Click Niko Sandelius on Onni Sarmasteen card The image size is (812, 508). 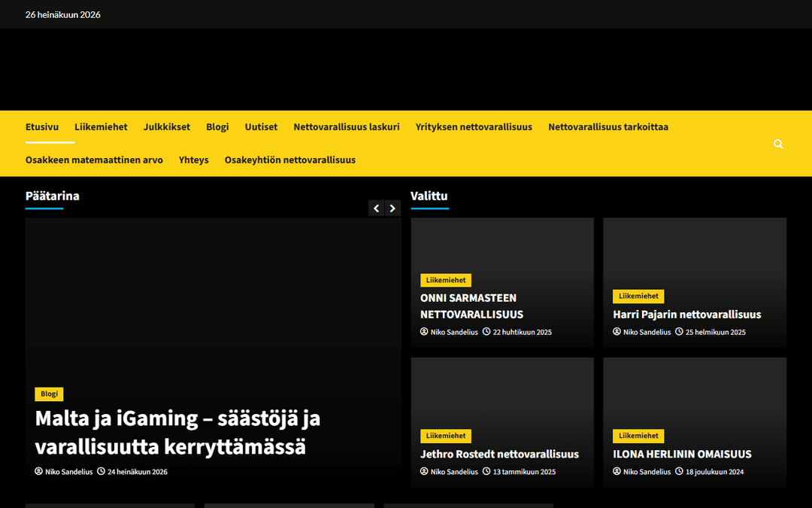454,333
